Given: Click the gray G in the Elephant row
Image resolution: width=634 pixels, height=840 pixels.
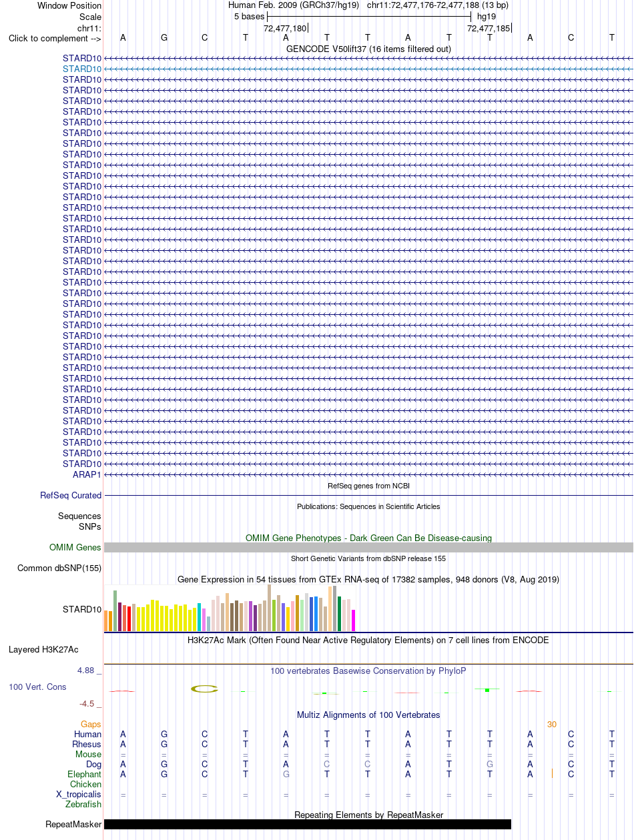Looking at the screenshot, I should click(x=286, y=774).
